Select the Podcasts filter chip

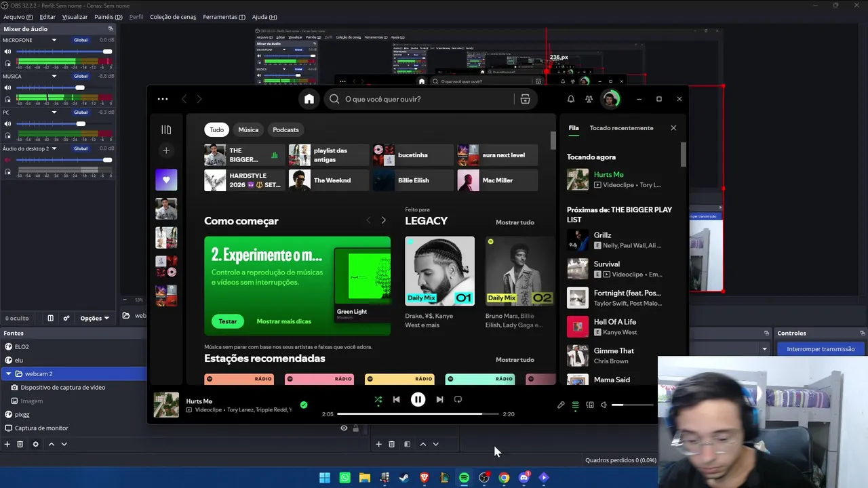(x=285, y=129)
